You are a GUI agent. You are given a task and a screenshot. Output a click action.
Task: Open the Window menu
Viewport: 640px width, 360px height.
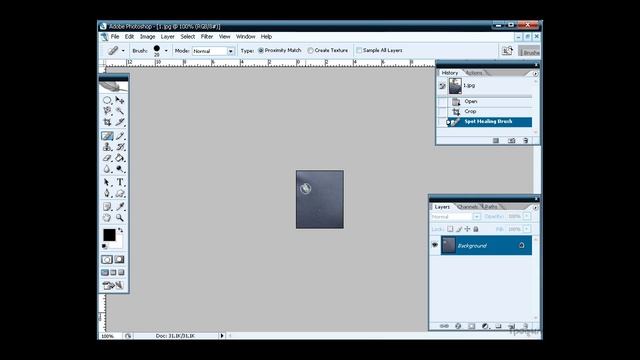point(246,37)
